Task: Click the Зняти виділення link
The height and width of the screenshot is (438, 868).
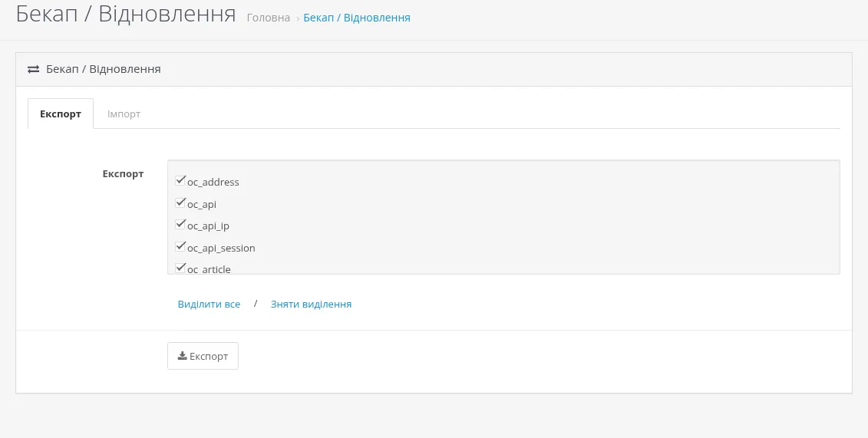Action: [311, 305]
